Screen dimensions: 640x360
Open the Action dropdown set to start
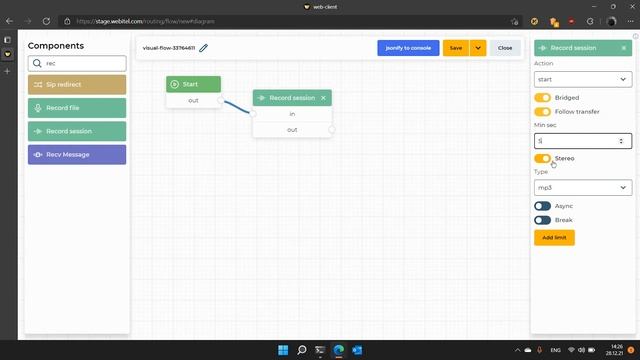pyautogui.click(x=583, y=79)
